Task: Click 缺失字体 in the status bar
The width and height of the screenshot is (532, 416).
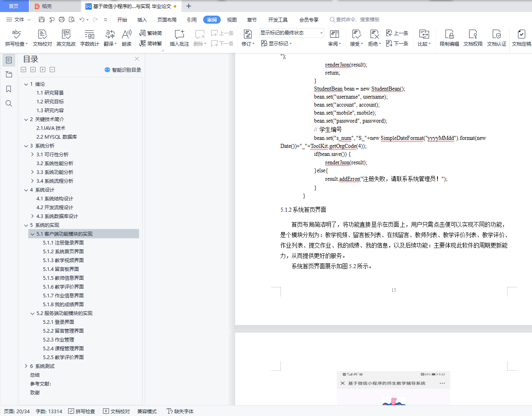Action: (x=180, y=411)
